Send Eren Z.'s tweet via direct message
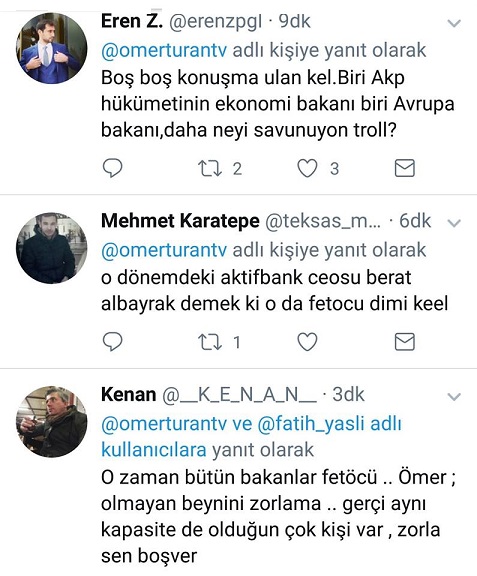The width and height of the screenshot is (477, 576). pos(405,168)
